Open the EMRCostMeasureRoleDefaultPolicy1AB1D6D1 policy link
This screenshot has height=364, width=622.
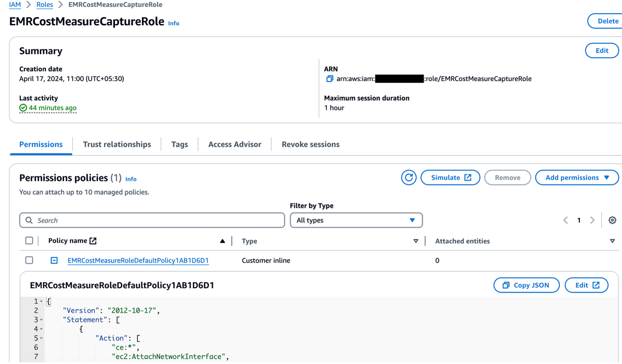point(138,260)
